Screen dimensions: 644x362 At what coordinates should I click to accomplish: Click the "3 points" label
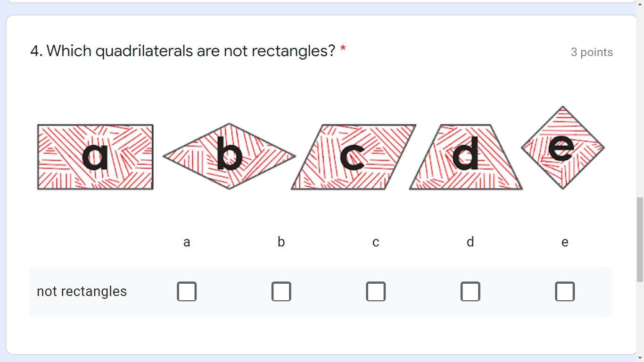(x=592, y=52)
